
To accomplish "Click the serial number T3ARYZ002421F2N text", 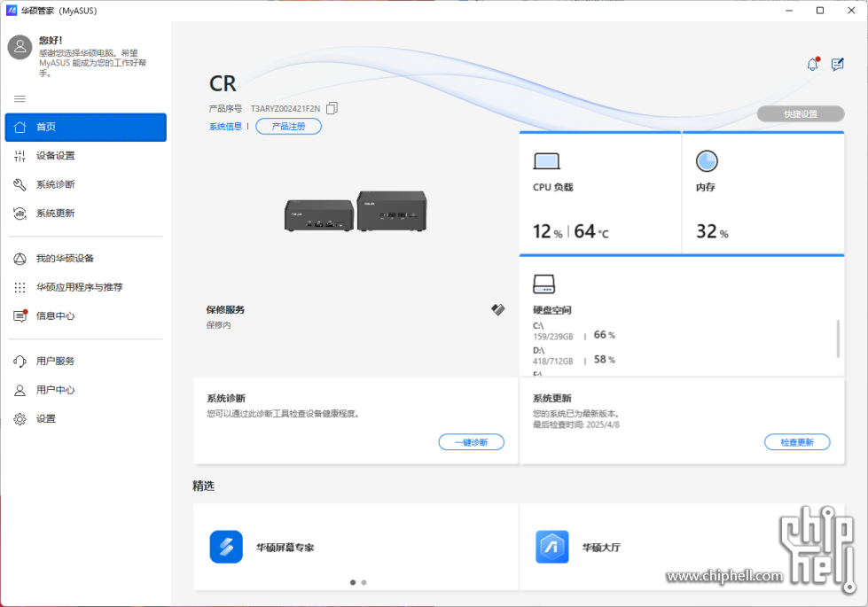I will (285, 108).
